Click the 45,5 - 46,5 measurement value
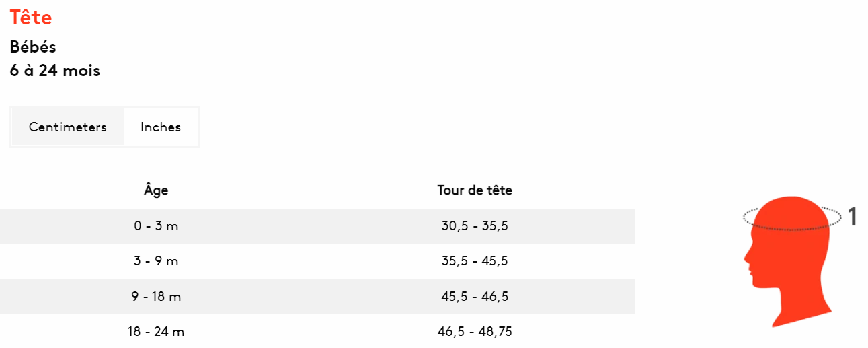868x348 pixels. pos(475,297)
